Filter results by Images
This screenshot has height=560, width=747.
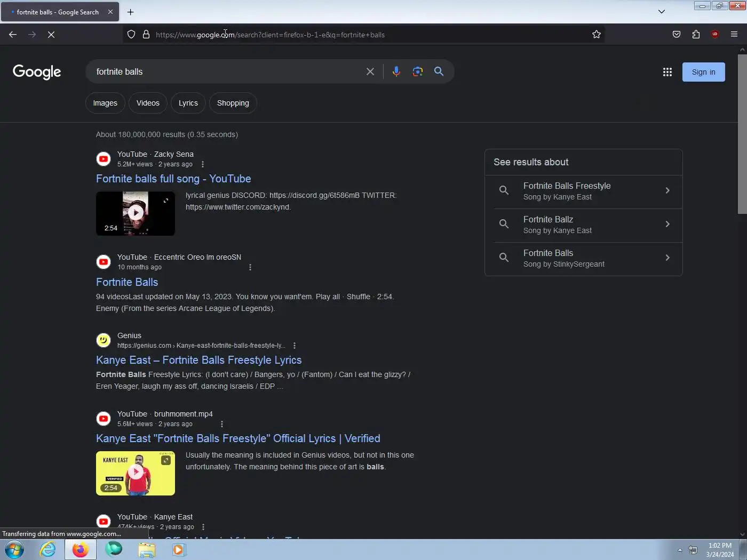pyautogui.click(x=105, y=103)
